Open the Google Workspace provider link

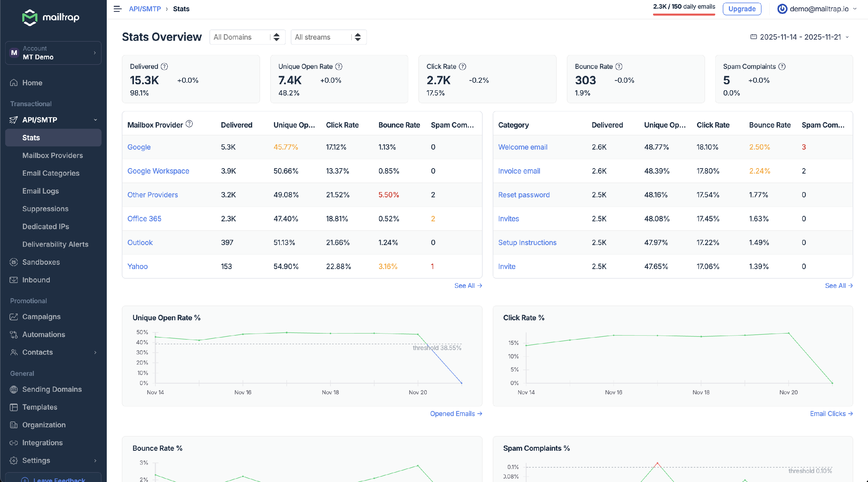click(x=158, y=171)
